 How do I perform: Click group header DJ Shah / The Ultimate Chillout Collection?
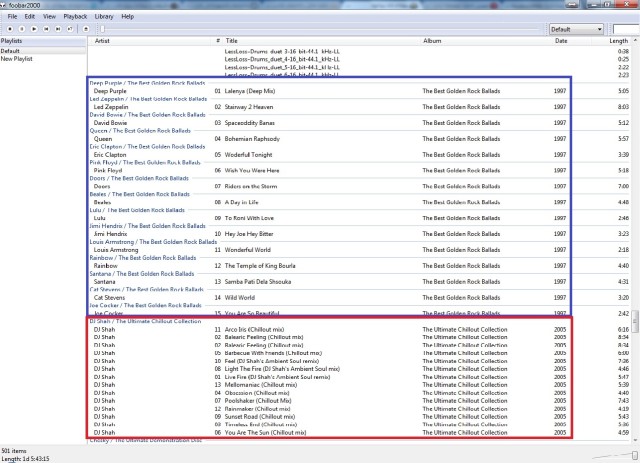point(145,321)
